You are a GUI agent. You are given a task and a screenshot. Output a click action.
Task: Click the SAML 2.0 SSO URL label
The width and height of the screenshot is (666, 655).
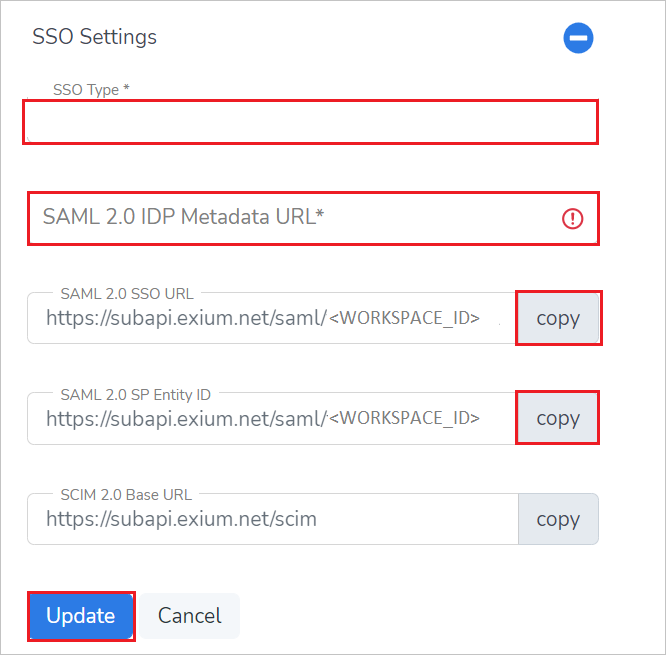pyautogui.click(x=127, y=294)
